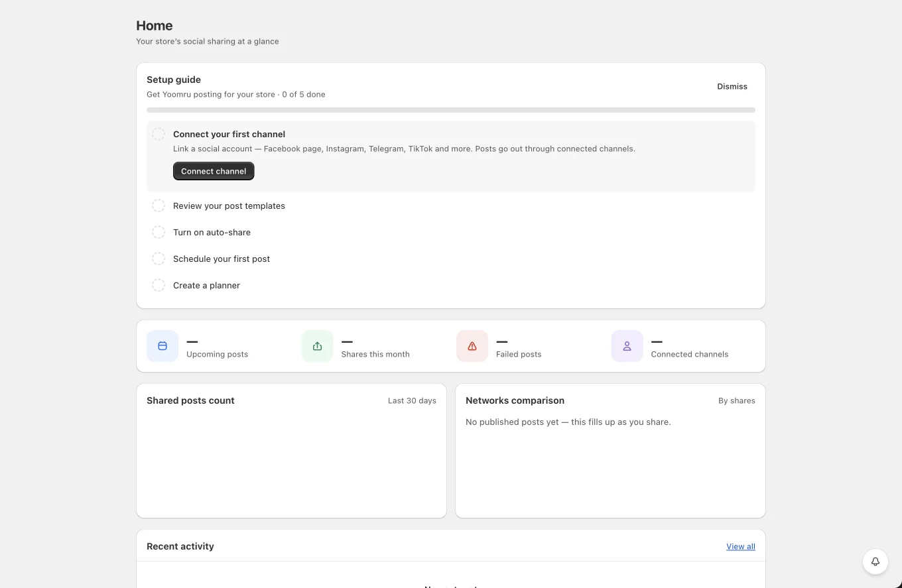Click the Setup guide progress bar
The image size is (902, 588).
[451, 110]
